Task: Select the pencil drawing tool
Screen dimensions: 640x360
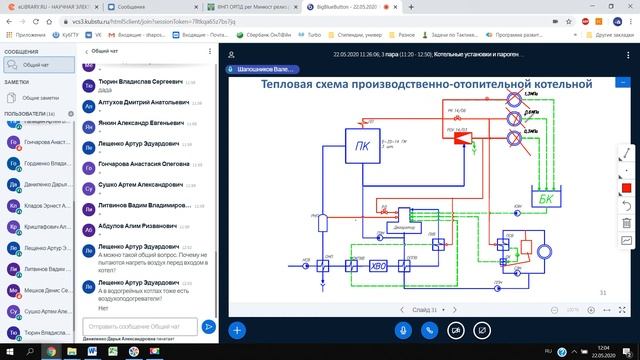Action: click(626, 153)
